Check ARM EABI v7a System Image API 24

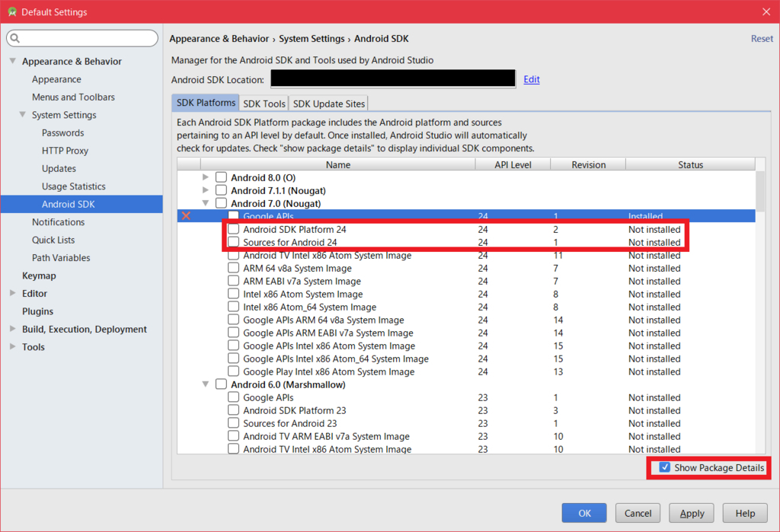coord(233,281)
